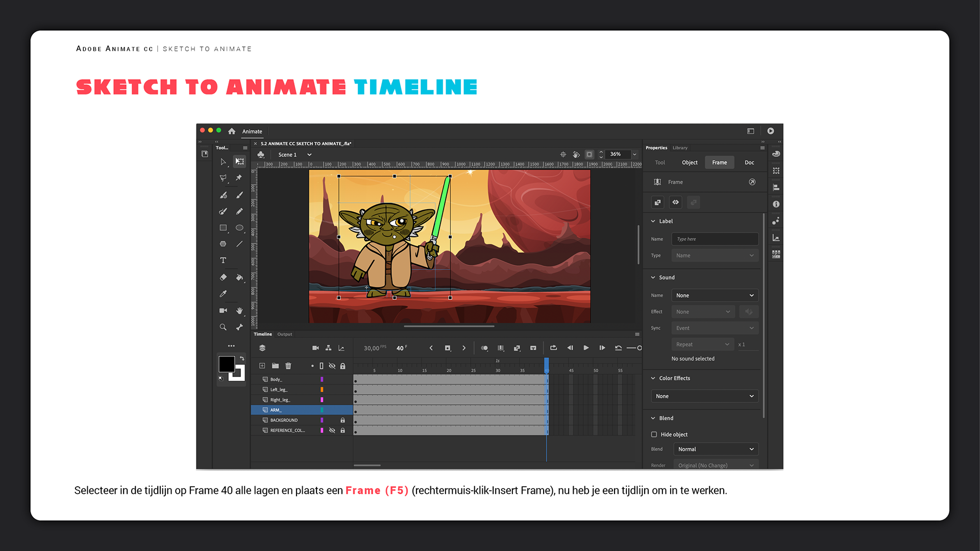Select the Zoom magnifier tool
The width and height of the screenshot is (980, 551).
pos(223,327)
